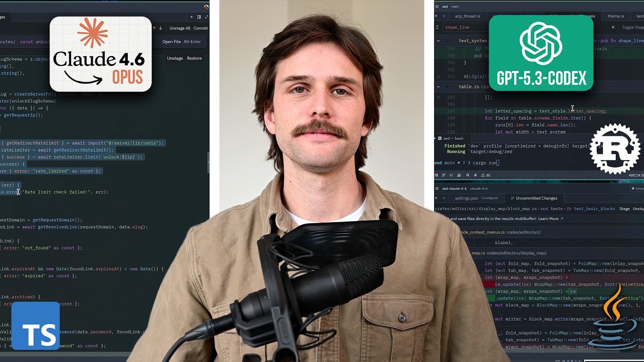Open hamburger menu beside zed title

click(438, 7)
